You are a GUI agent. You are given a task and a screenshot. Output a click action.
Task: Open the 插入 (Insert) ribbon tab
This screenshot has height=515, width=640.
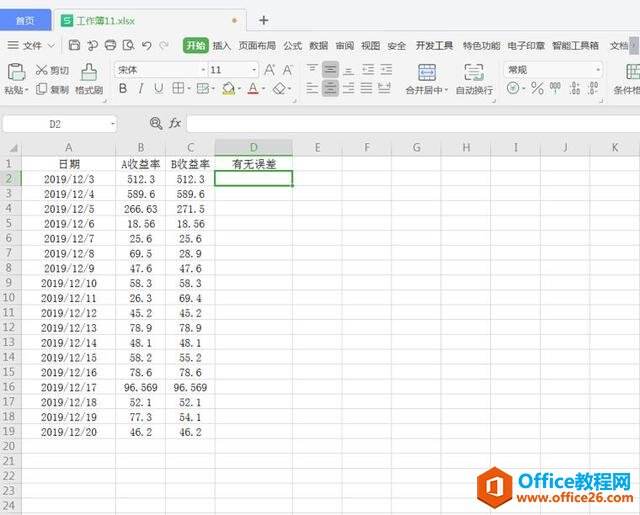tap(221, 45)
